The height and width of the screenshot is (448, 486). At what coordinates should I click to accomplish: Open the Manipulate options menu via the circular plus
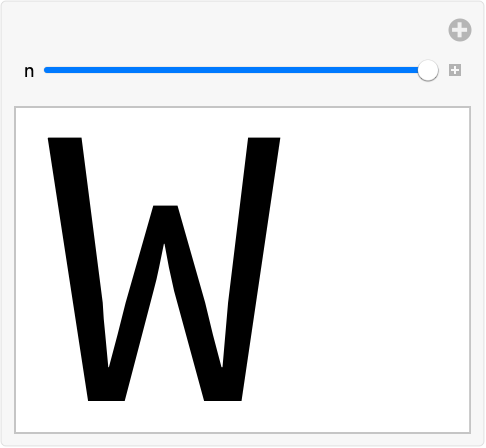pos(460,30)
